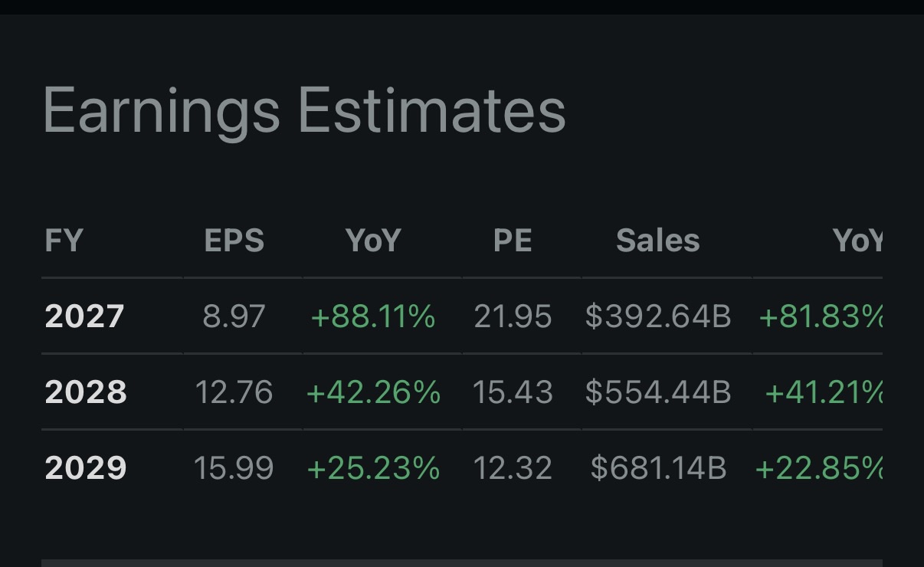Click the $681.14B sales estimate

[x=658, y=467]
